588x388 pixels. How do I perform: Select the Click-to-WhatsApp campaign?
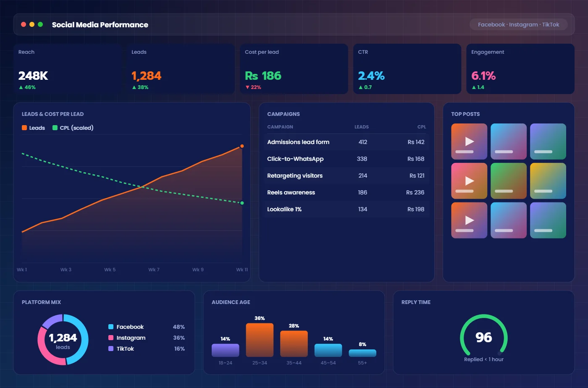pos(346,159)
